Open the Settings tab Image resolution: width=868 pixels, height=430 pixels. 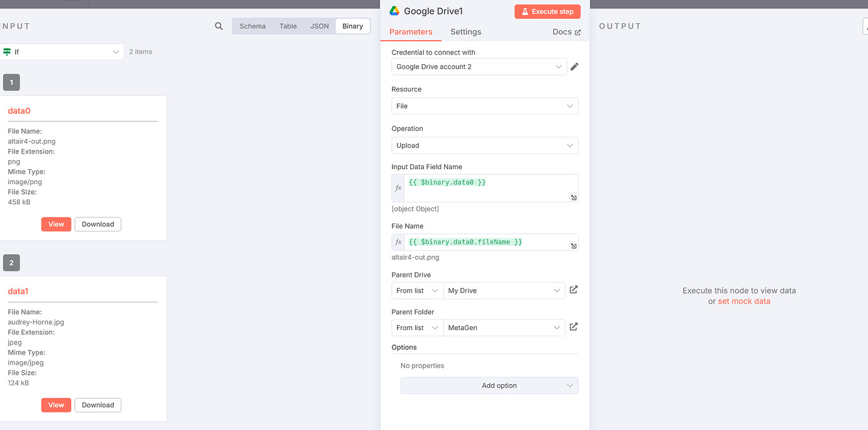465,32
